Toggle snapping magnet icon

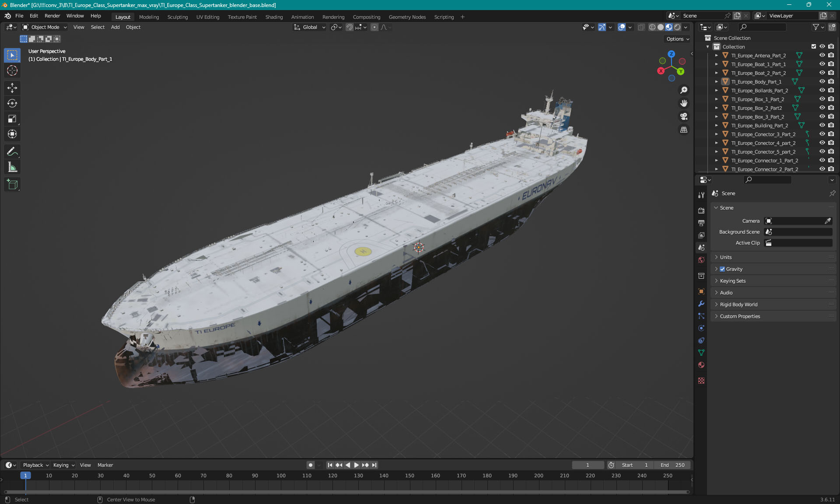(350, 27)
